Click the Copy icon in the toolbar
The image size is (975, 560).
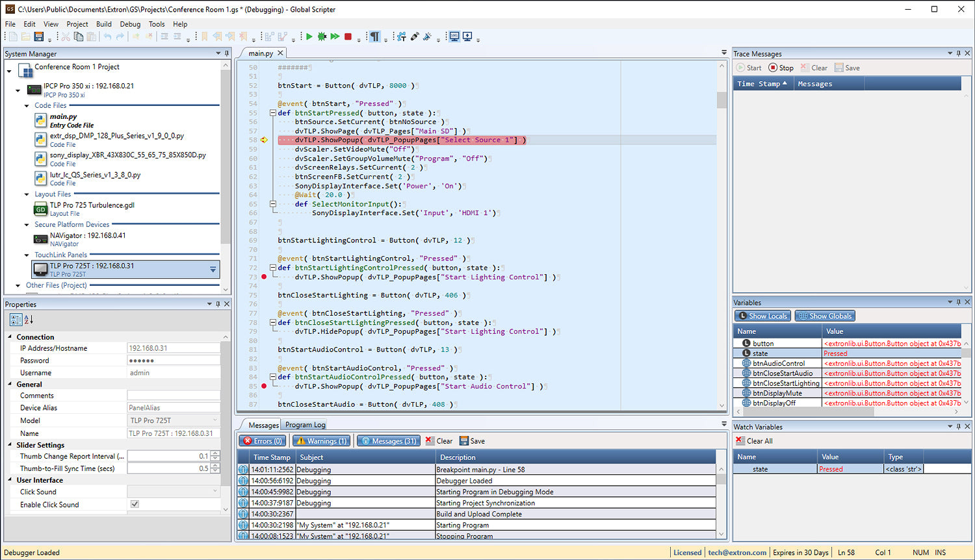pyautogui.click(x=79, y=37)
